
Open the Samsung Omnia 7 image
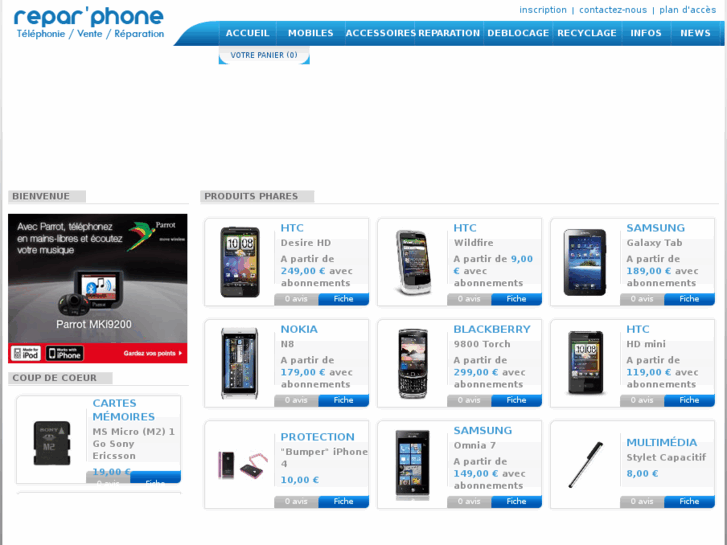coord(412,465)
